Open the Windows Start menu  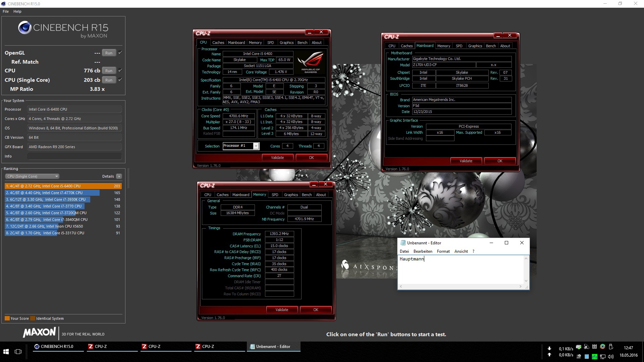tap(6, 351)
